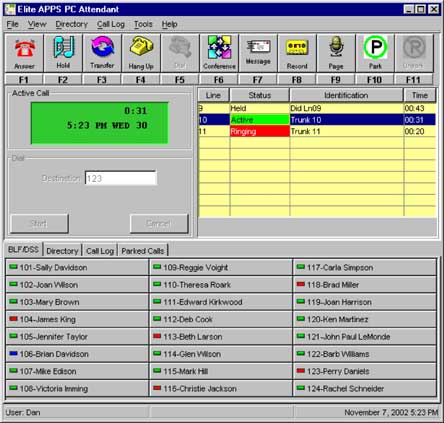This screenshot has height=423, width=444.
Task: Switch to the BLF/DSS tab
Action: pos(23,249)
